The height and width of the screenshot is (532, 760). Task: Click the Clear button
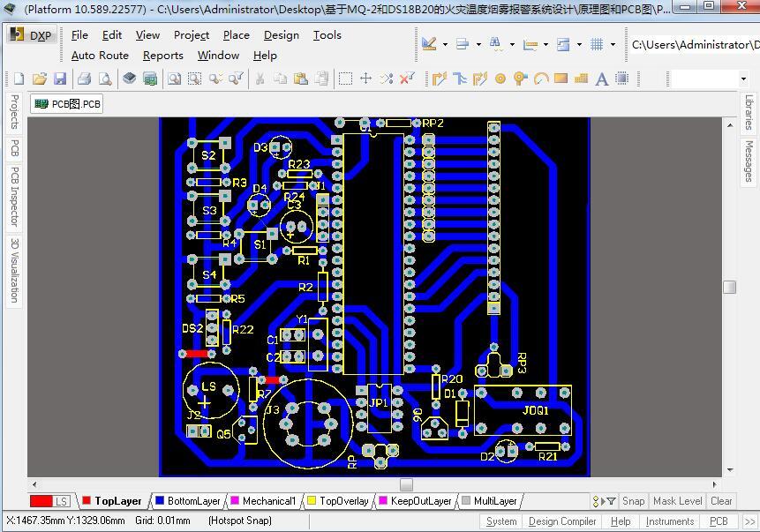point(721,501)
